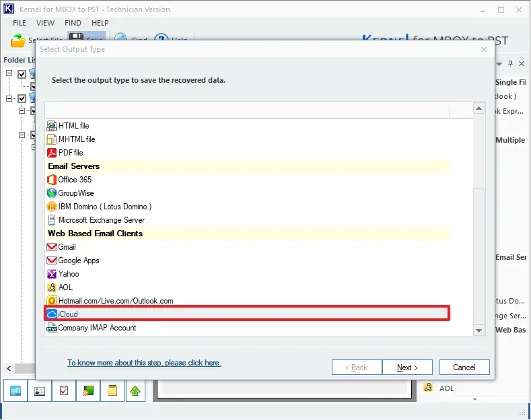
Task: Click the Gmail envelope icon
Action: tap(51, 247)
